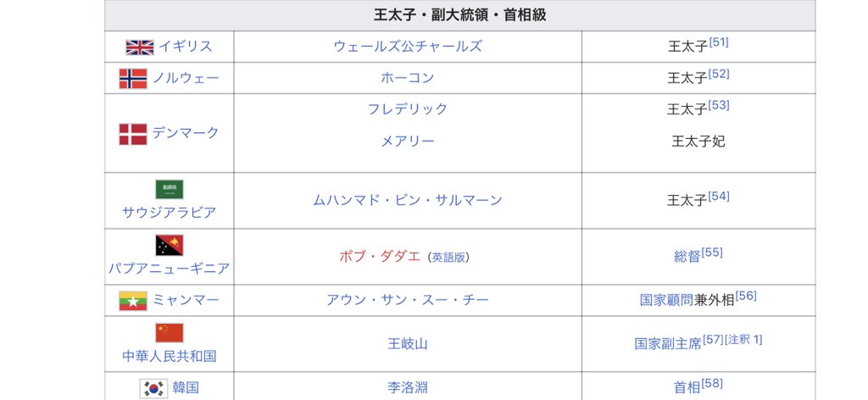Open the アウン・サン・スー・チー link
The image size is (868, 400).
(x=408, y=301)
